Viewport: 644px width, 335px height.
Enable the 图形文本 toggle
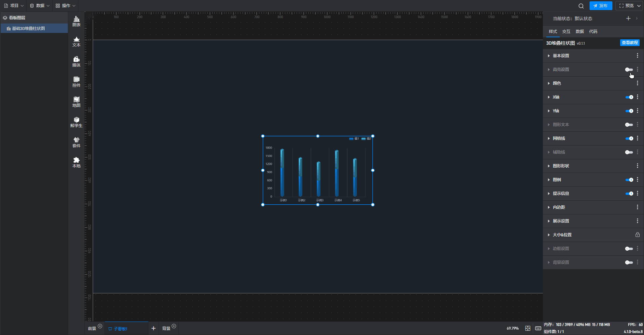point(629,125)
